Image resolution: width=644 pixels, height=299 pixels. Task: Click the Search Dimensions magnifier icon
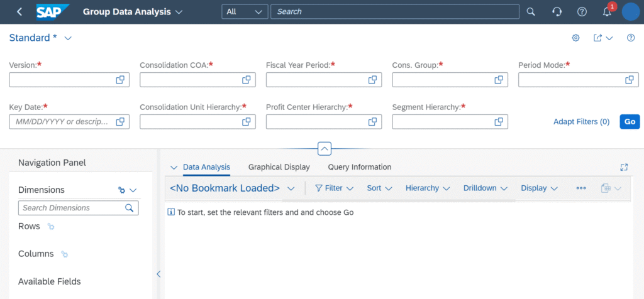(130, 208)
